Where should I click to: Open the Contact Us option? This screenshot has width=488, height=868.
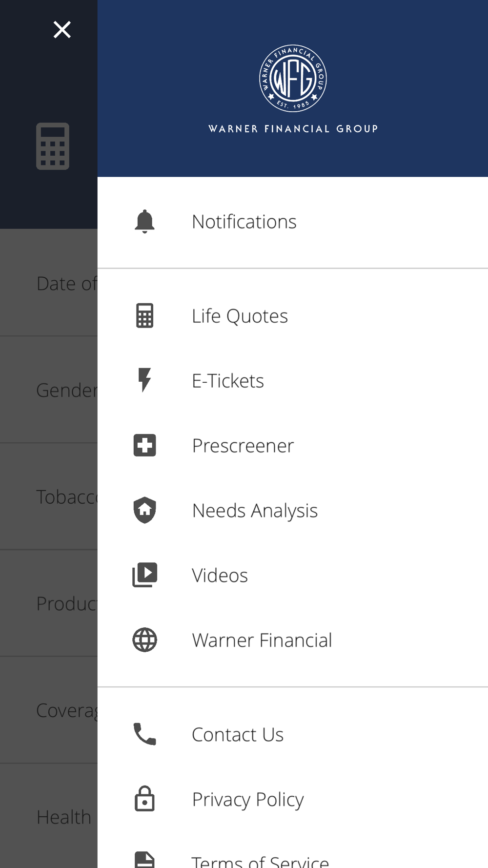point(238,734)
